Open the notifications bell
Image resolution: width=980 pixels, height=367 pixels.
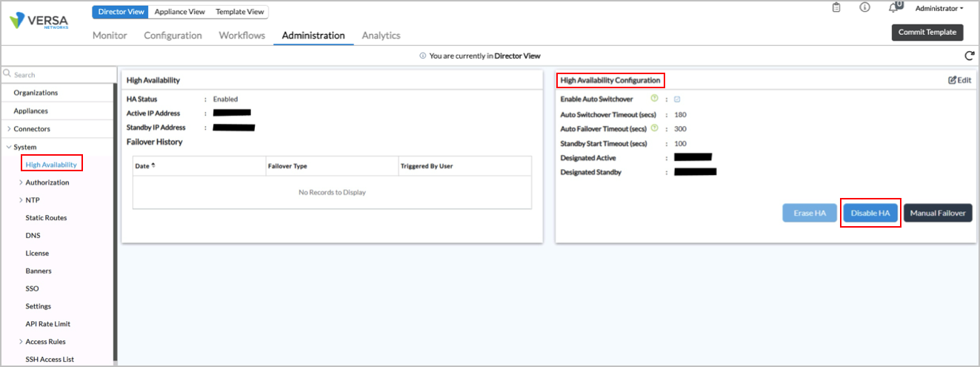(893, 8)
